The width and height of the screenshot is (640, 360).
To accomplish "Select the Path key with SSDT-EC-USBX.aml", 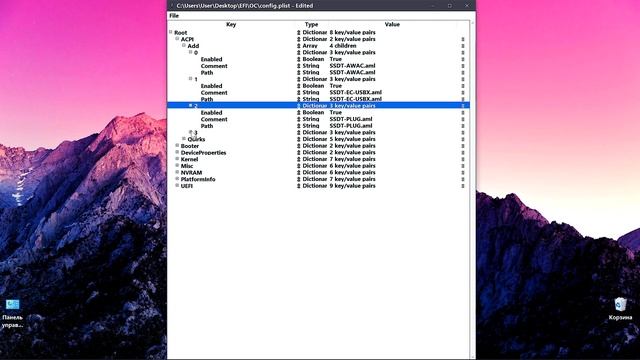I will coord(207,99).
